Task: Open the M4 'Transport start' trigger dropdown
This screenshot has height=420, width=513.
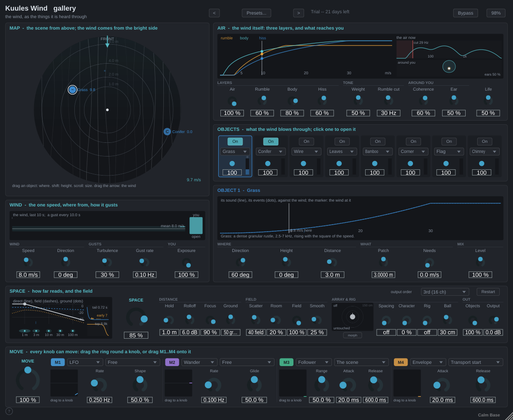Action: [x=476, y=362]
